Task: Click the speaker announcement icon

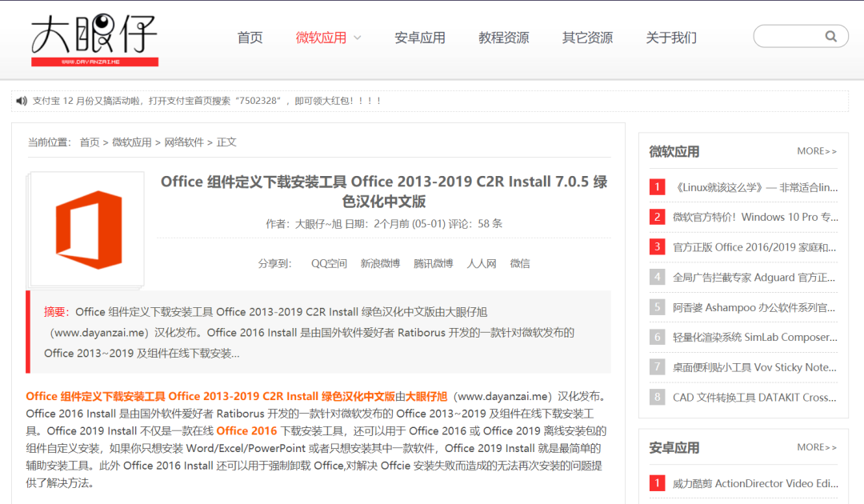Action: [x=22, y=101]
